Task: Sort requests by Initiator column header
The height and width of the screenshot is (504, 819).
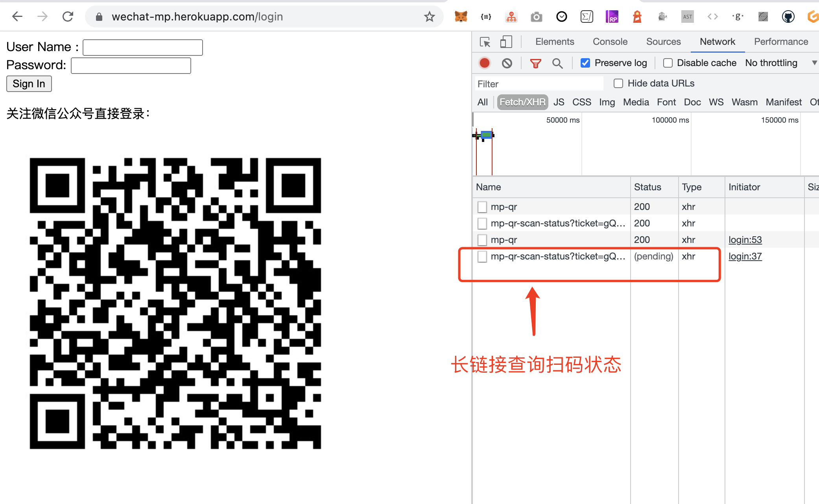Action: coord(765,187)
